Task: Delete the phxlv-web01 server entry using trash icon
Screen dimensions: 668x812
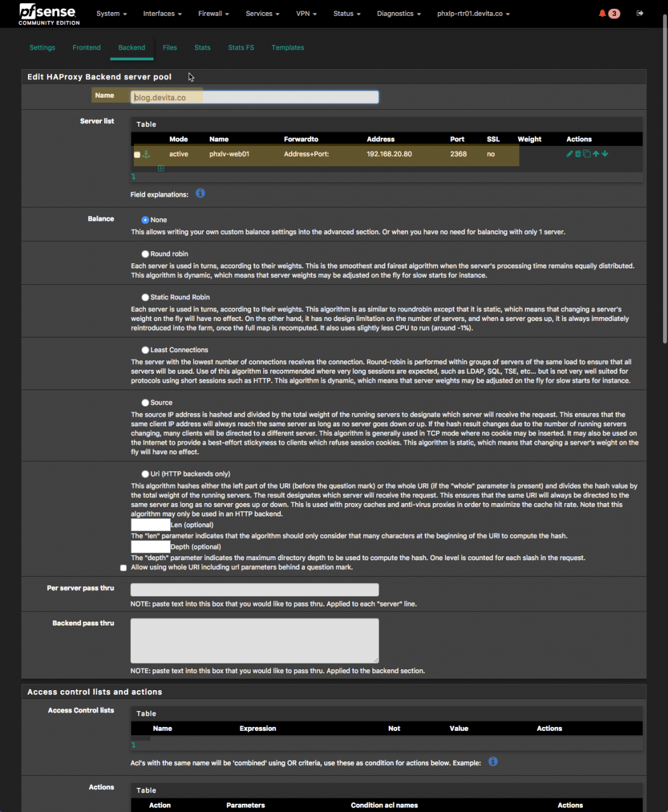Action: point(578,154)
